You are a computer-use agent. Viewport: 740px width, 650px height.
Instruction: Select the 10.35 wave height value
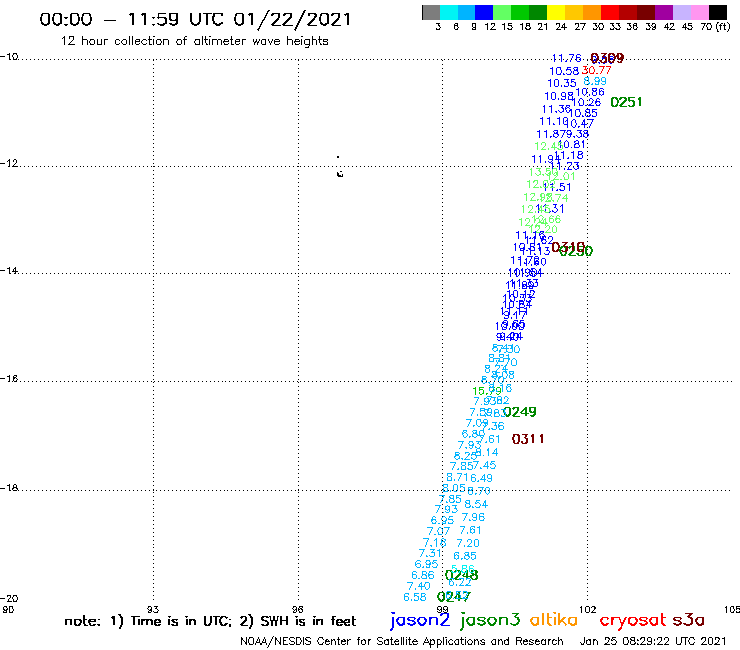[x=562, y=83]
